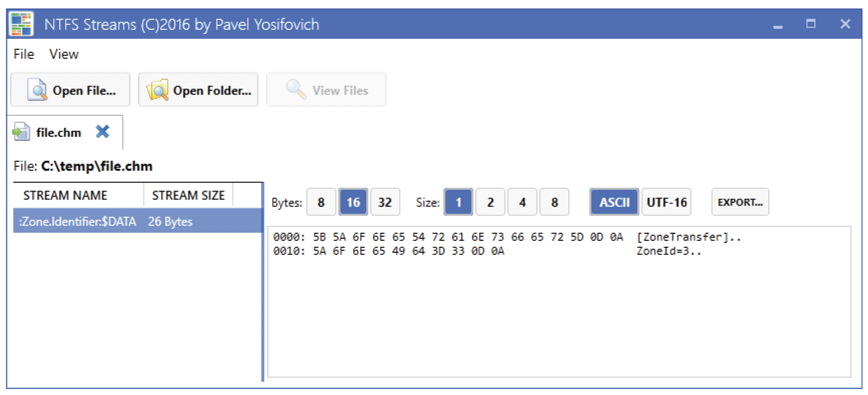
Task: Set bytes per row to 32
Action: click(x=385, y=202)
